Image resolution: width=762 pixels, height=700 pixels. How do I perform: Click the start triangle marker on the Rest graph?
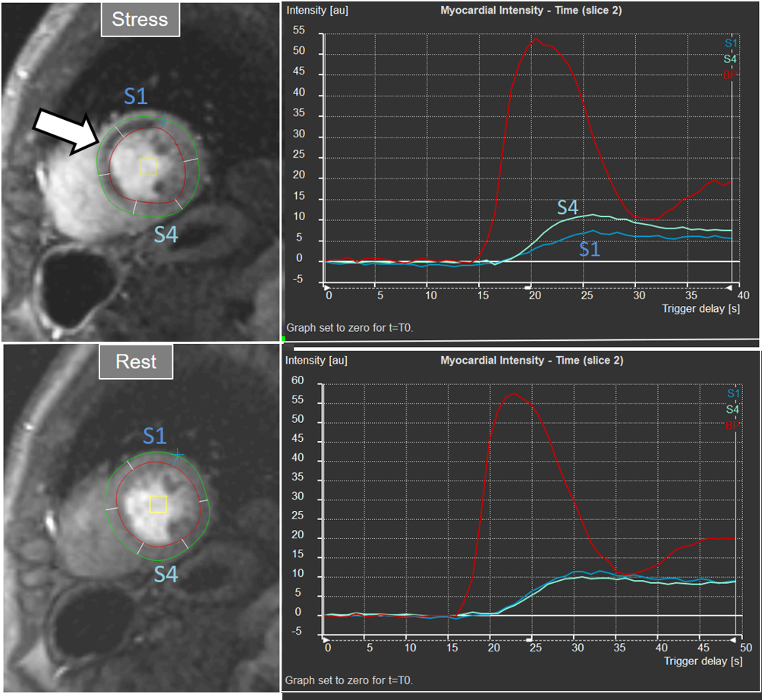[327, 640]
